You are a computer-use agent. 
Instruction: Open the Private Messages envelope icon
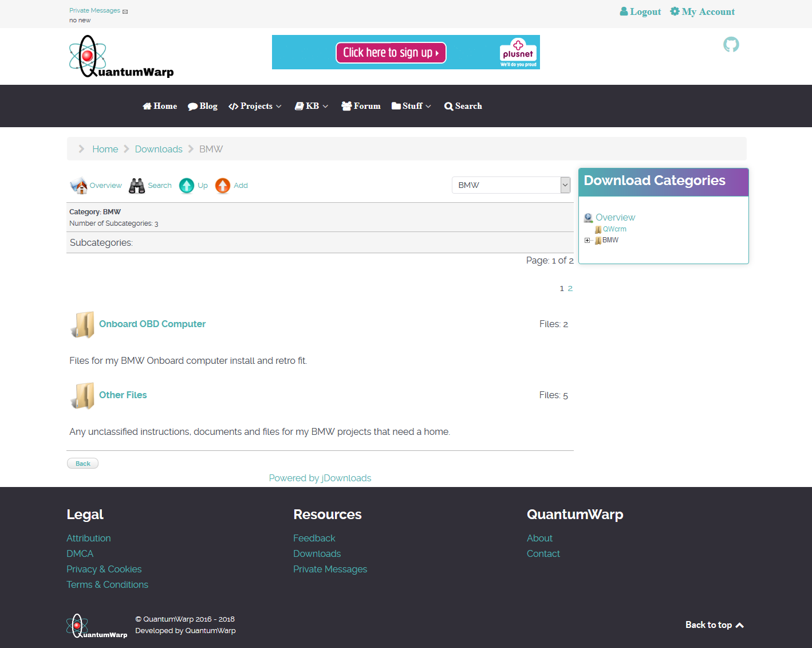coord(124,10)
